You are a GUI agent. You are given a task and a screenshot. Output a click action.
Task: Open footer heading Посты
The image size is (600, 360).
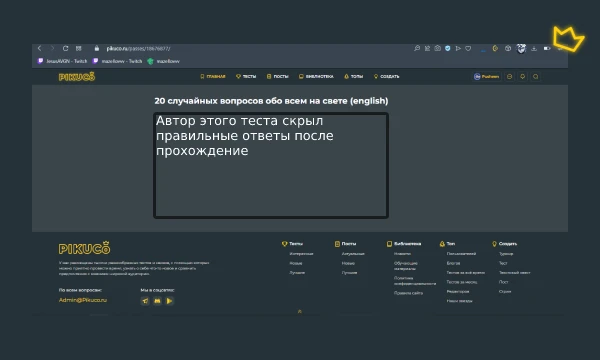pyautogui.click(x=345, y=244)
